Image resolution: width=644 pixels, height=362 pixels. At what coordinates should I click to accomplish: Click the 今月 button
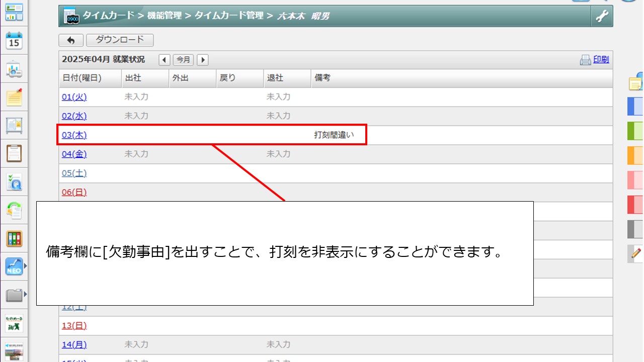coord(183,60)
